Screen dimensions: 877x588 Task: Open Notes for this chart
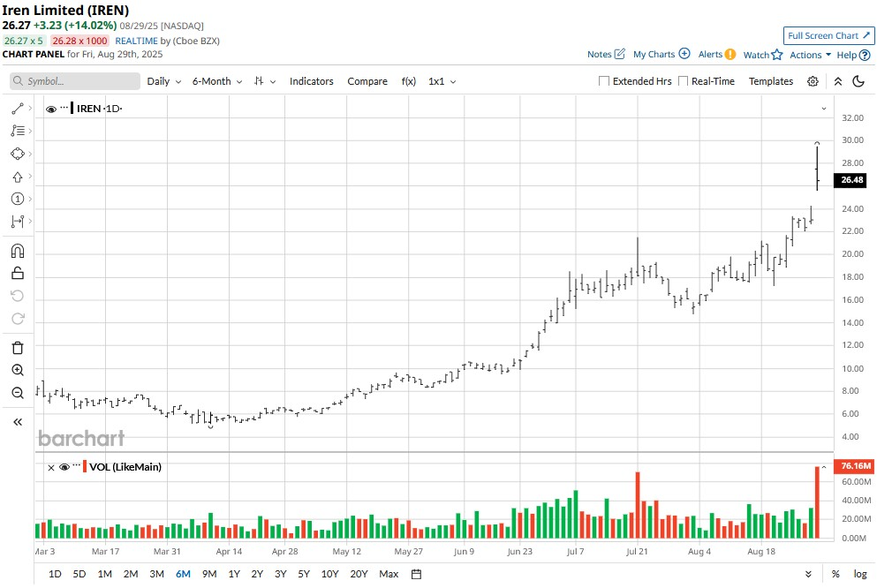click(x=606, y=54)
